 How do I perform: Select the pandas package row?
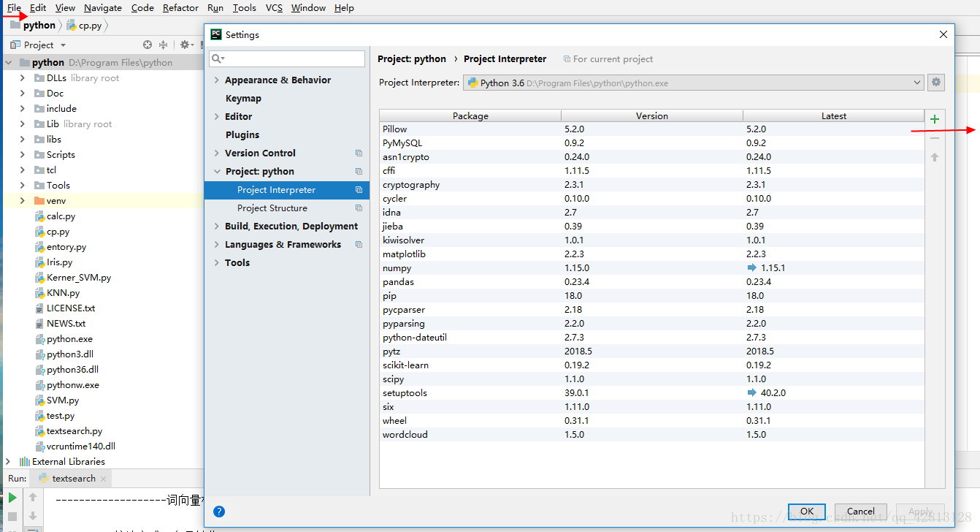click(651, 282)
